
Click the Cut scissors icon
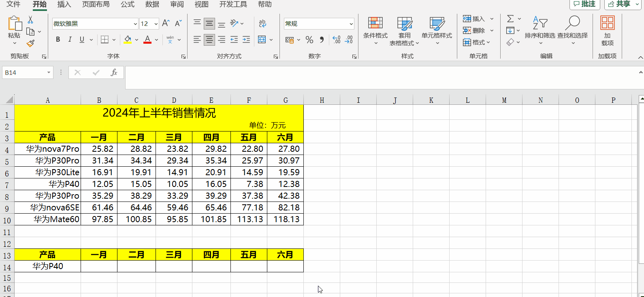coord(30,20)
